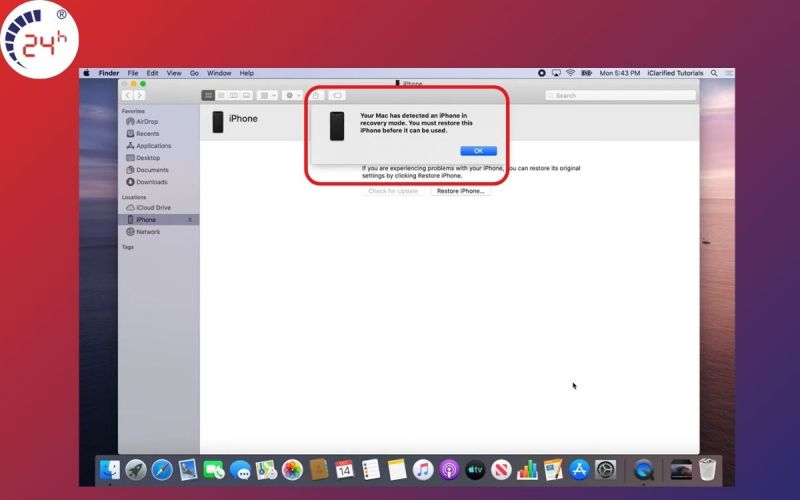The width and height of the screenshot is (800, 500).
Task: Eject the iPhone from the sidebar
Action: 190,220
